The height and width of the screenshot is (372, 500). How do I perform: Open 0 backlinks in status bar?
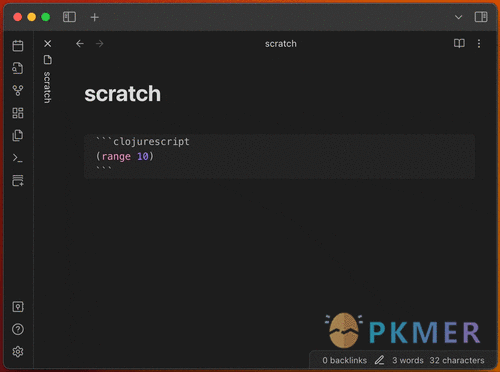[x=345, y=360]
